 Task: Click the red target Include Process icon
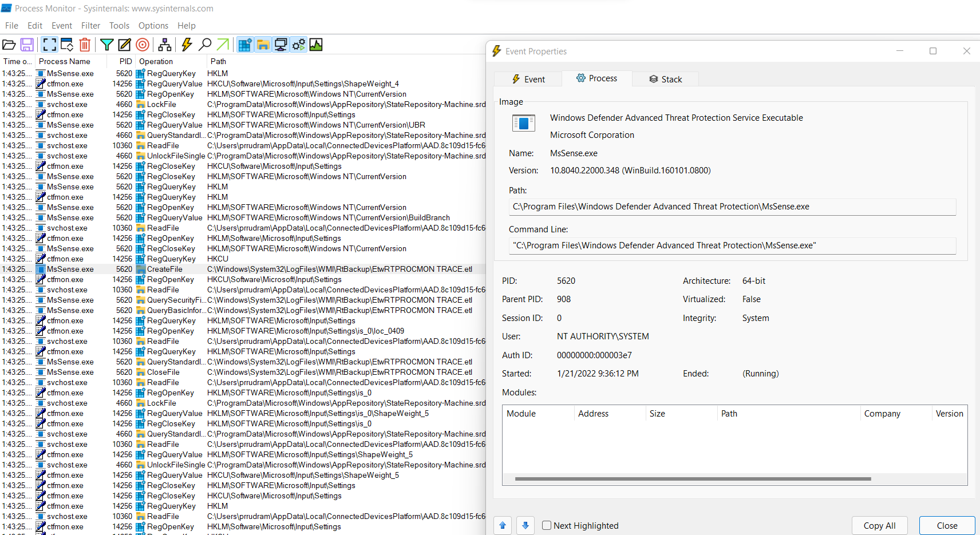pos(143,45)
